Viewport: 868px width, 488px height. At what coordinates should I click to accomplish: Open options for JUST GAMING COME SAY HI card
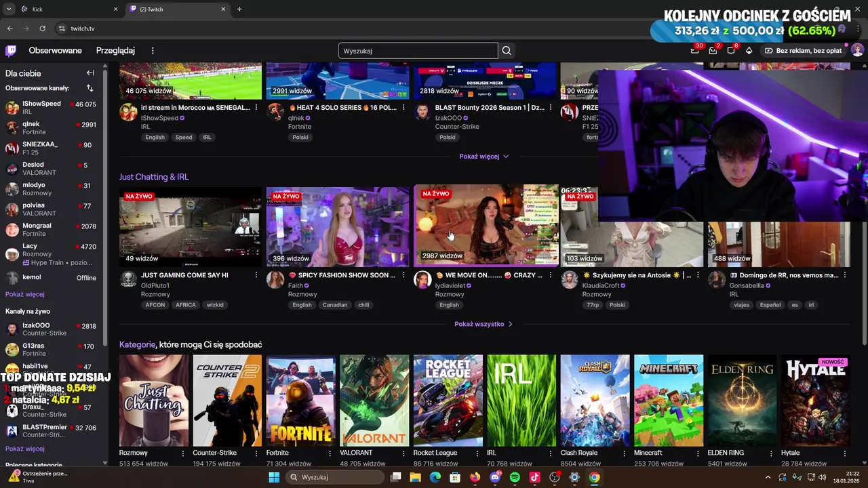coord(256,275)
